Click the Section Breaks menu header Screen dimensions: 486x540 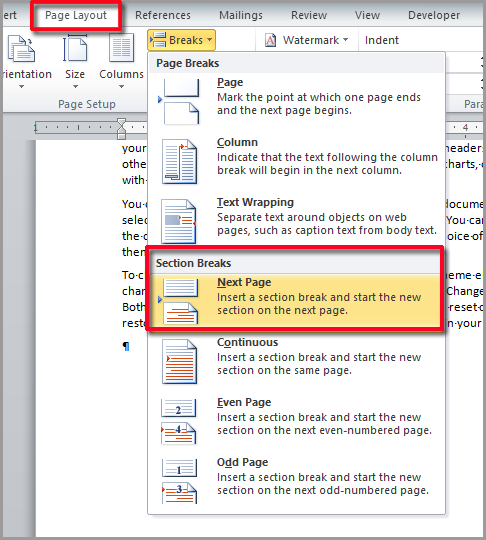pyautogui.click(x=193, y=263)
